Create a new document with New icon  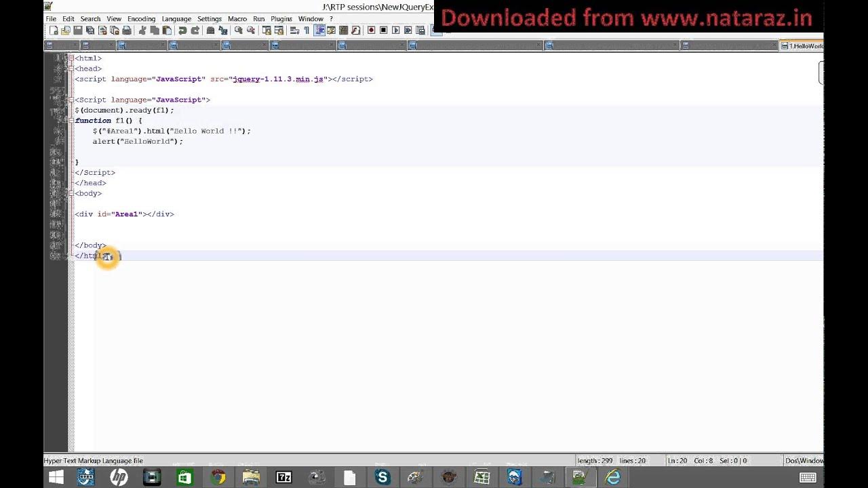(x=54, y=30)
